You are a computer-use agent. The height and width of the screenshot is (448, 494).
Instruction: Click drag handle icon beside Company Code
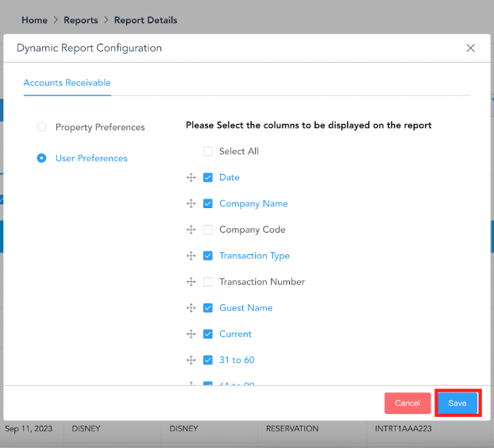[x=191, y=230]
